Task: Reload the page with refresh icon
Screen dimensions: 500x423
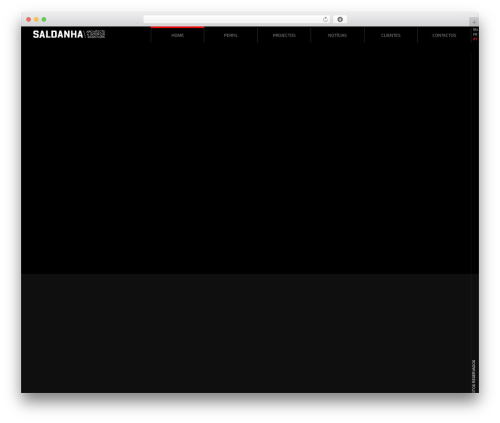Action: [x=325, y=19]
